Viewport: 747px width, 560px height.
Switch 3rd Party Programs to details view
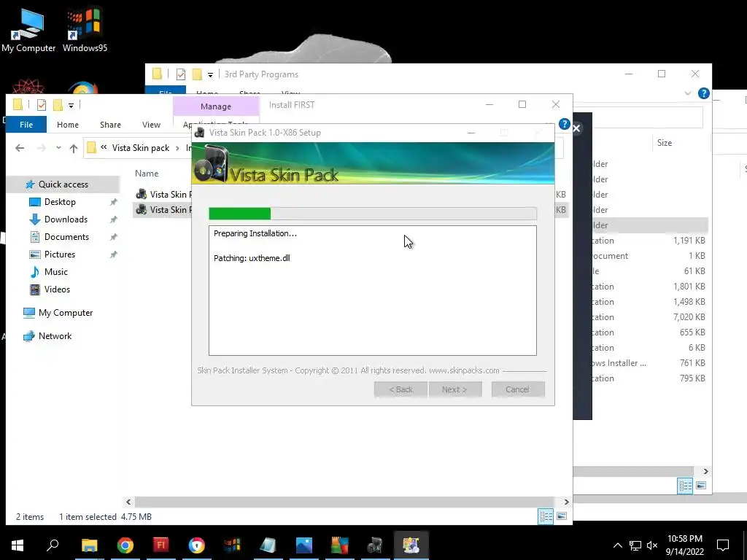point(685,486)
